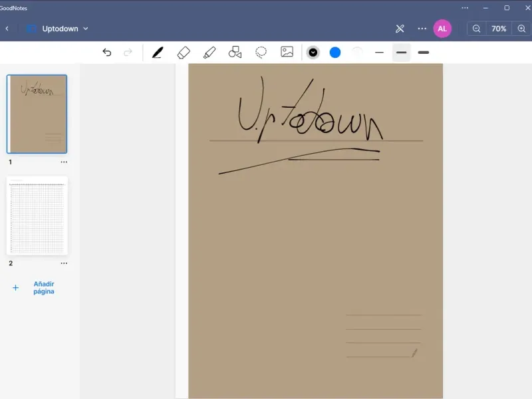
Task: Click the notebook icon beside Uptodown
Action: 31,29
